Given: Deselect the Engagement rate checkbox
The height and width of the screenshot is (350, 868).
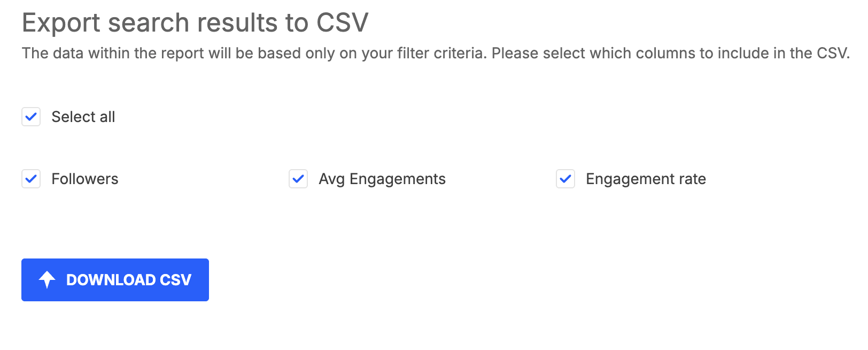Looking at the screenshot, I should (565, 179).
